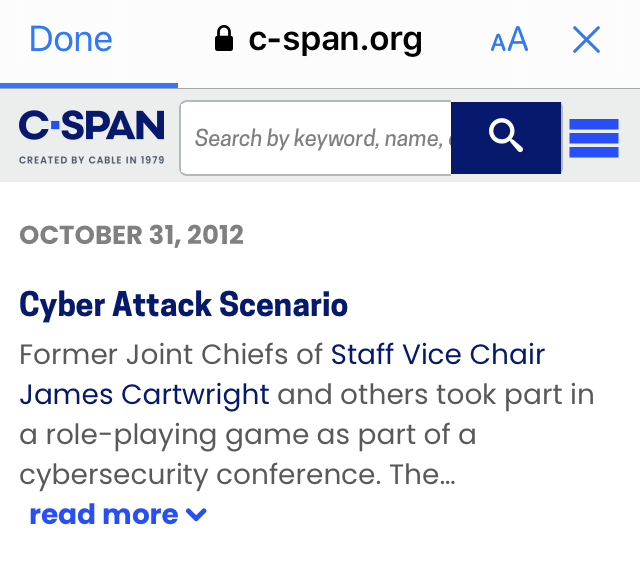The image size is (640, 568).
Task: Open the Cyber Attack Scenario headline
Action: tap(183, 304)
